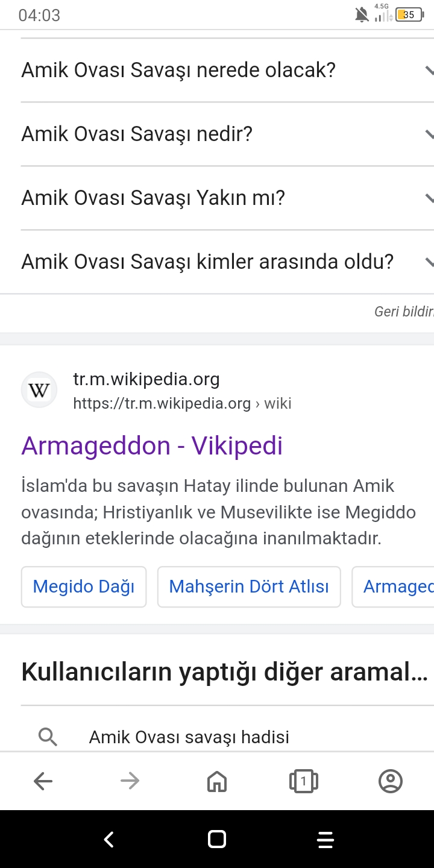Image resolution: width=434 pixels, height=868 pixels.
Task: Select the Megido Dağı chip
Action: tap(84, 587)
